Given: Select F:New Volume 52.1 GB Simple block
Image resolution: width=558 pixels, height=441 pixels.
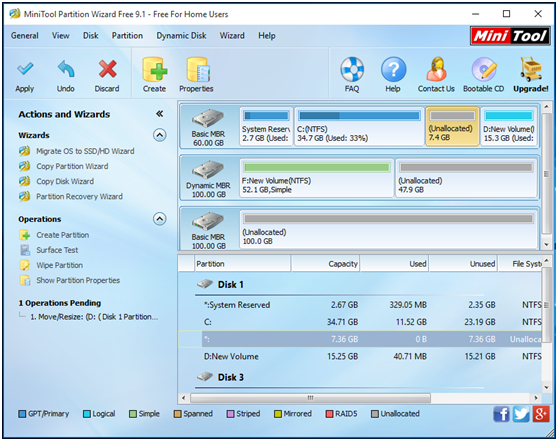Looking at the screenshot, I should pyautogui.click(x=317, y=178).
